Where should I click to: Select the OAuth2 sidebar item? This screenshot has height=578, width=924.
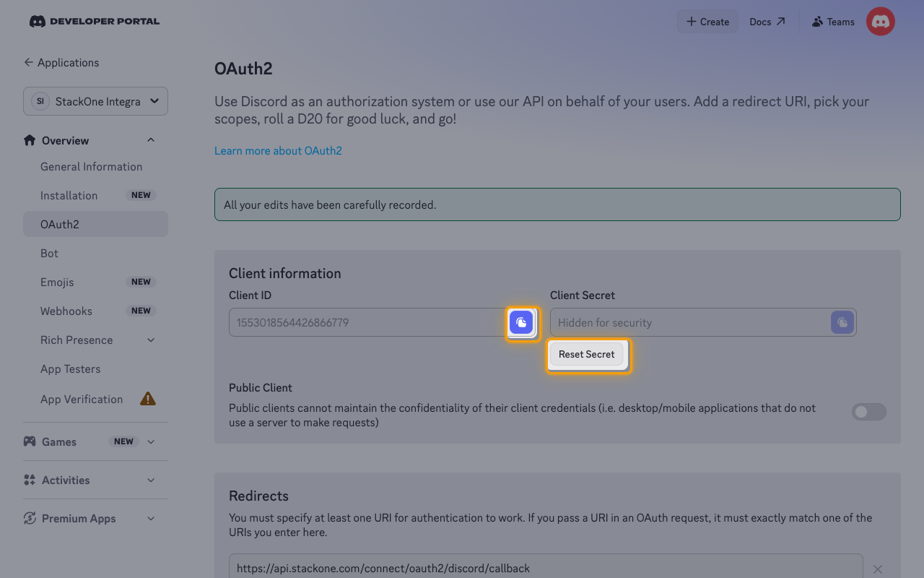[95, 224]
